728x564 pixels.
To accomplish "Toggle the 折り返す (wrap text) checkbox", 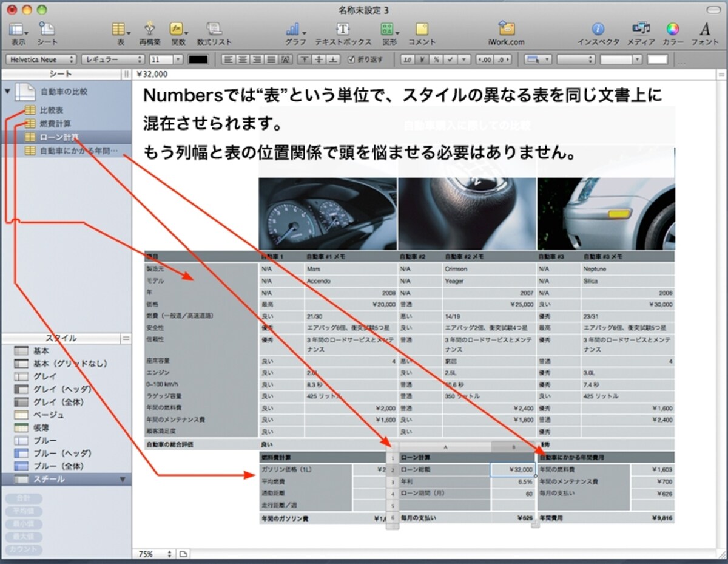I will pyautogui.click(x=352, y=59).
